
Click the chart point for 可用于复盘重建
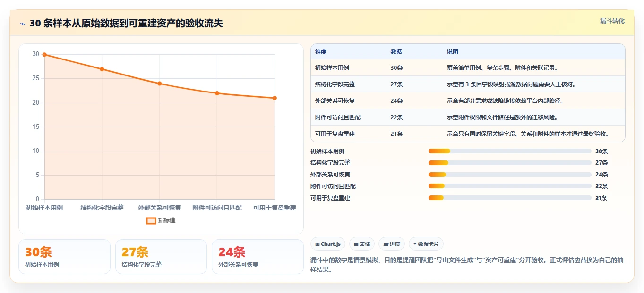(275, 98)
